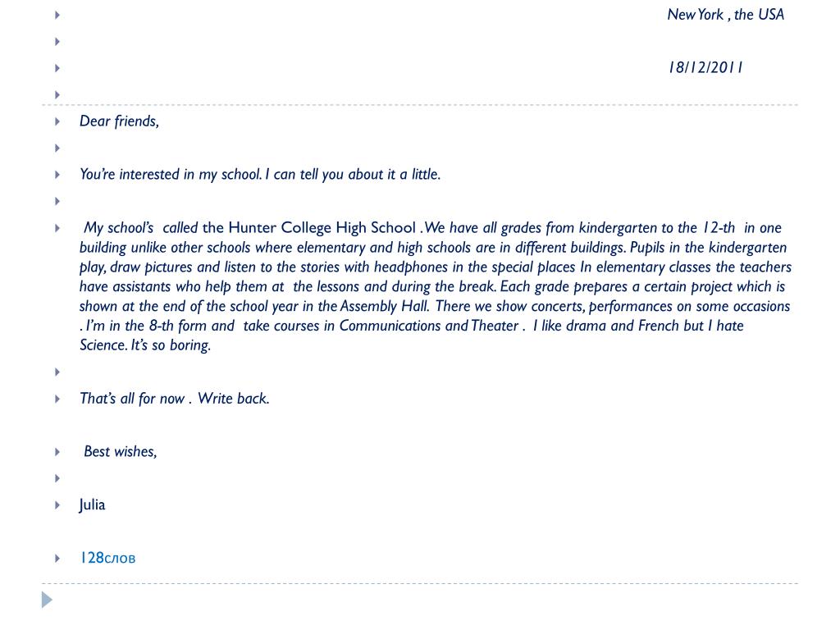
Task: Click the bullet arrow before 'That's all for now'
Action: click(x=57, y=399)
